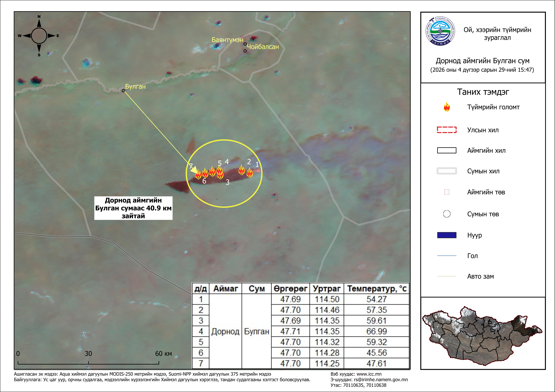Click the Булган soum center circle marker
This screenshot has width=555, height=392.
click(x=123, y=91)
